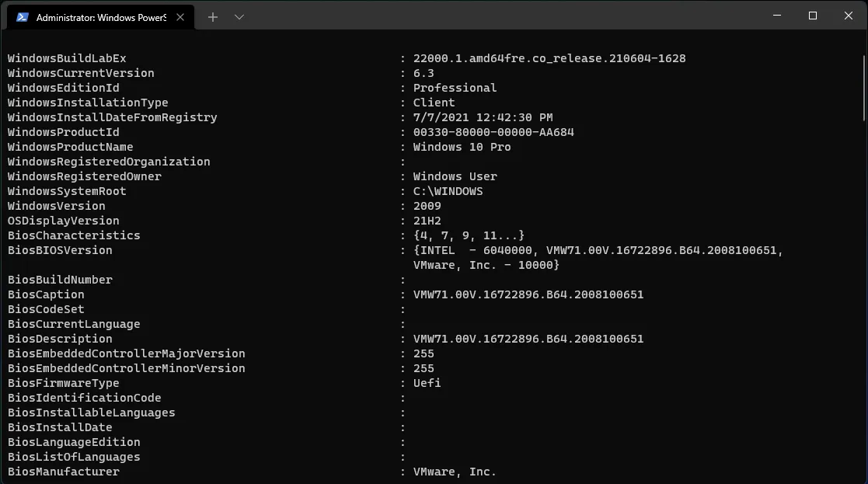Click the Windows 10 Pro product name value
This screenshot has height=484, width=868.
(x=462, y=147)
